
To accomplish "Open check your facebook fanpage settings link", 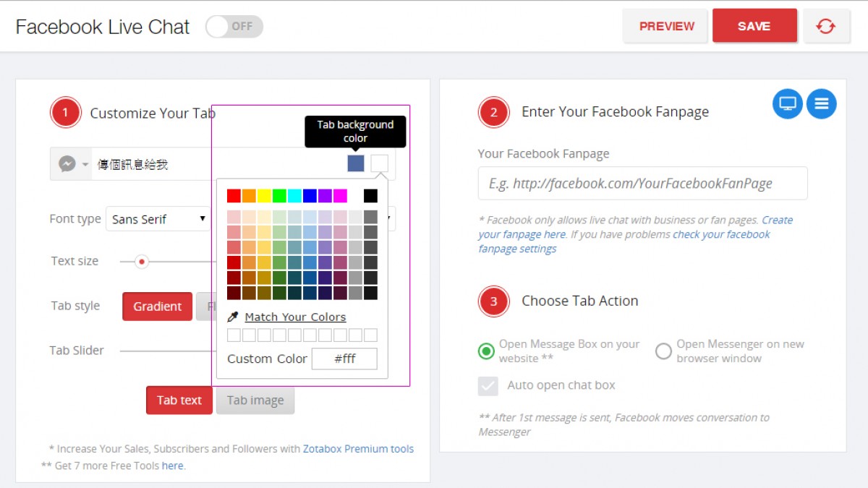I will (x=624, y=241).
